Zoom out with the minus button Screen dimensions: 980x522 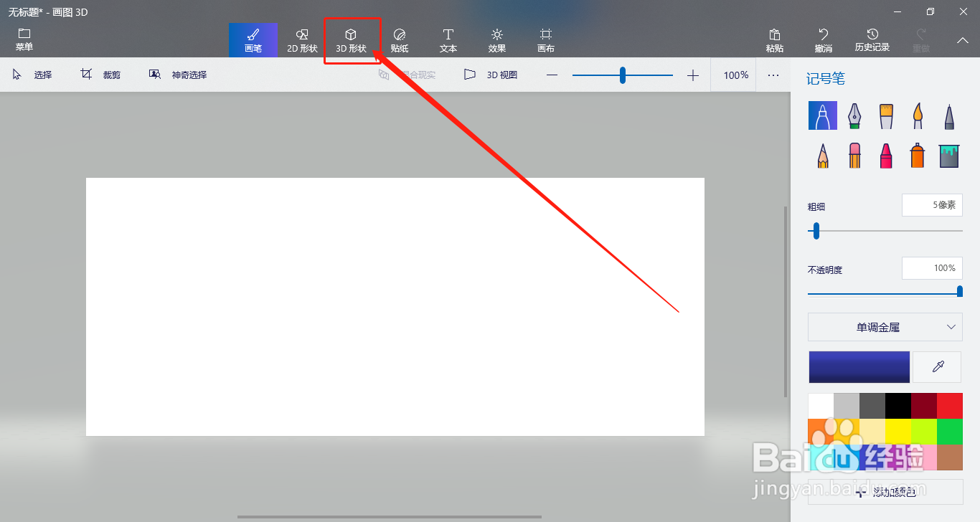[552, 75]
